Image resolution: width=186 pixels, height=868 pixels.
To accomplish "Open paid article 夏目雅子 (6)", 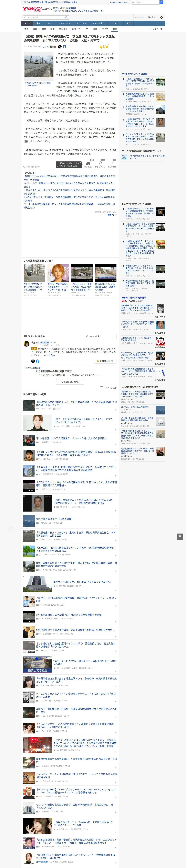I will 137,308.
